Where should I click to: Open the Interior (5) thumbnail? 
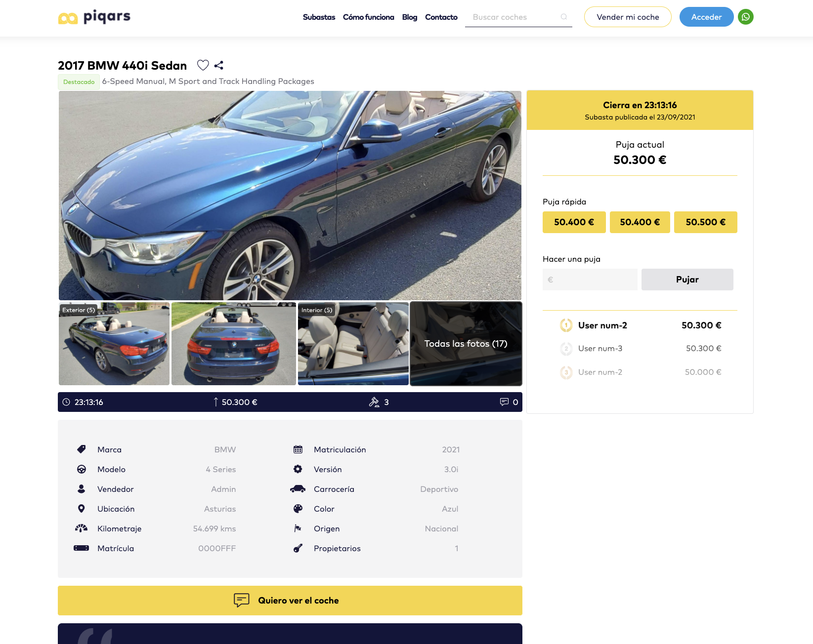tap(353, 344)
